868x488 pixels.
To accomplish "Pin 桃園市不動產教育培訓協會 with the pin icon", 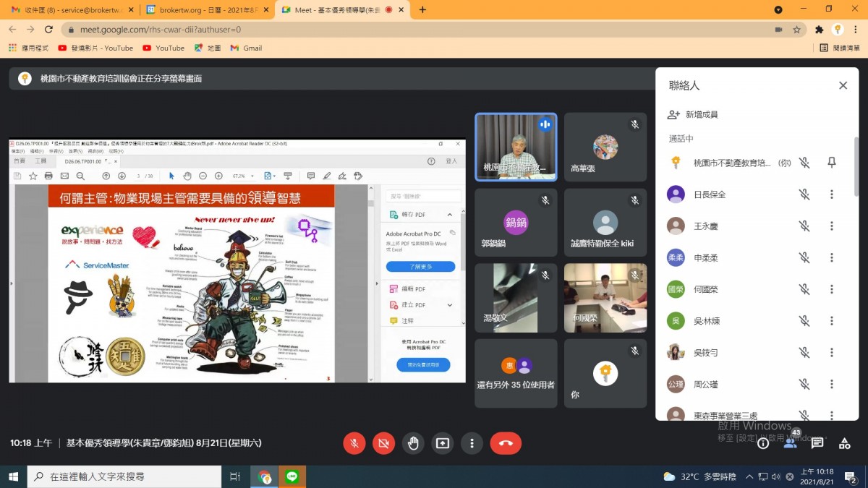I will tap(832, 163).
